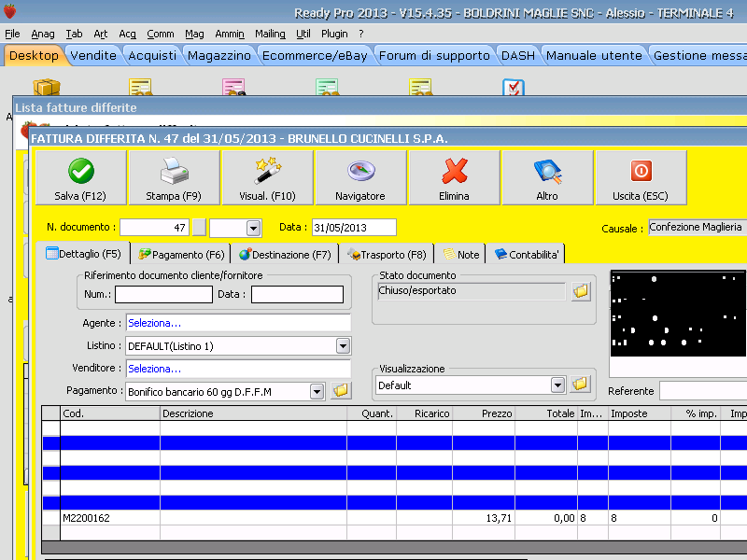Expand the Pagamento Bonifico bancario dropdown
This screenshot has width=747, height=560.
[x=317, y=391]
